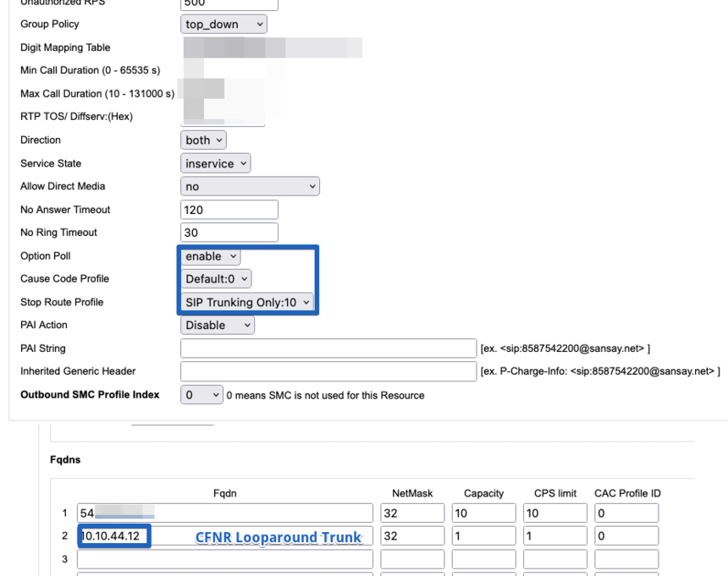
Task: Select the Fqdn field containing 10.10.44.12
Action: (114, 536)
